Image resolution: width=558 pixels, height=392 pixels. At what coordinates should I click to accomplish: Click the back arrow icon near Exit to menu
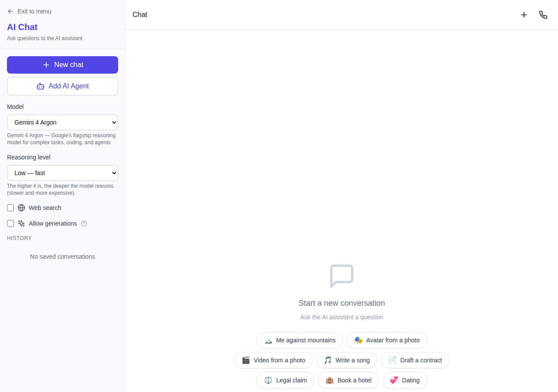[10, 11]
